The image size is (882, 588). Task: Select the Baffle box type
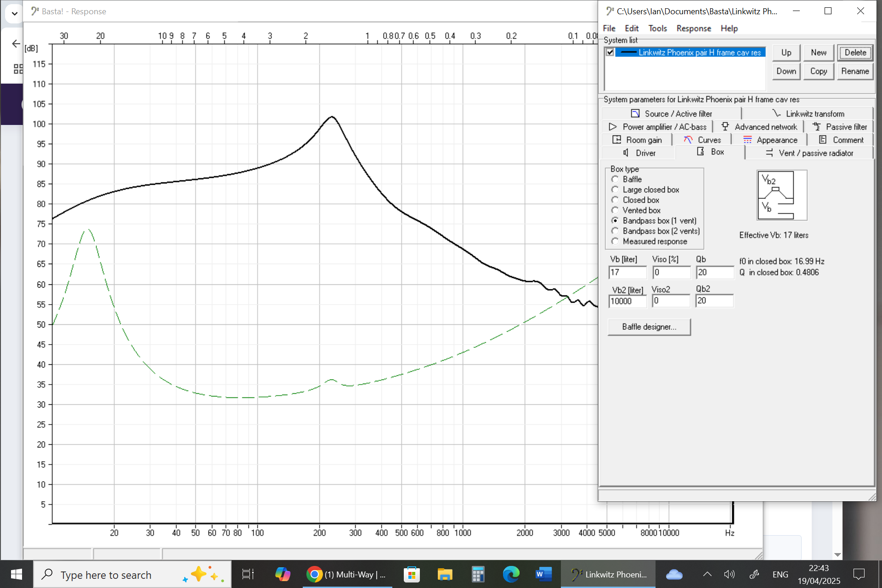coord(615,179)
